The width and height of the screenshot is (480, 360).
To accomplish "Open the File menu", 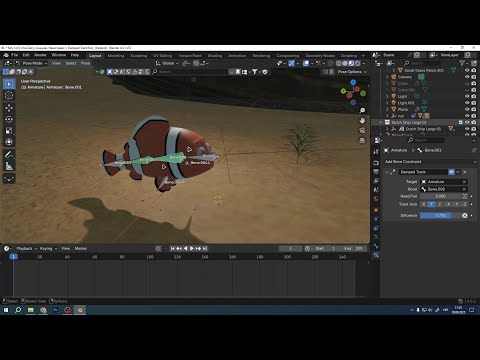I will pos(15,55).
